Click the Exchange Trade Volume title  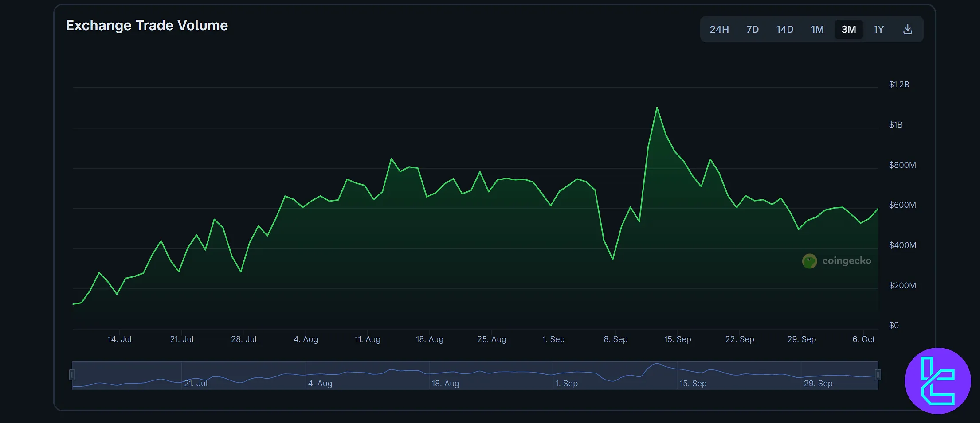(x=147, y=25)
